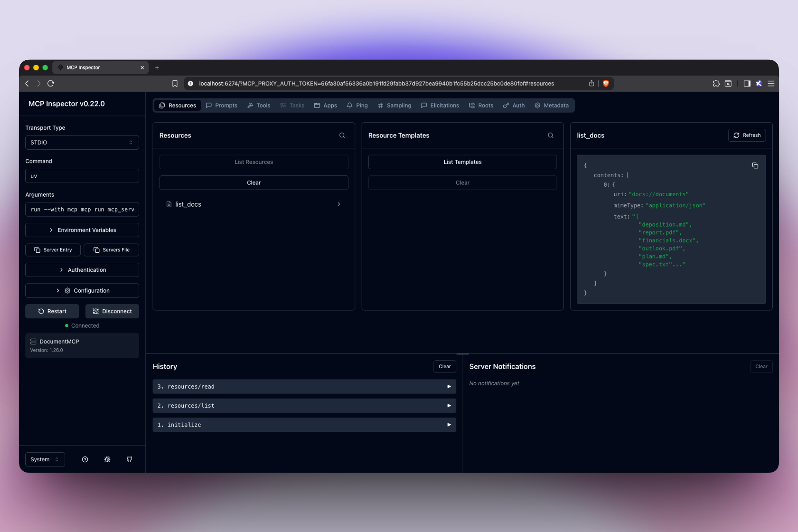Copy config via Server Entry button
The height and width of the screenshot is (532, 798).
click(53, 250)
